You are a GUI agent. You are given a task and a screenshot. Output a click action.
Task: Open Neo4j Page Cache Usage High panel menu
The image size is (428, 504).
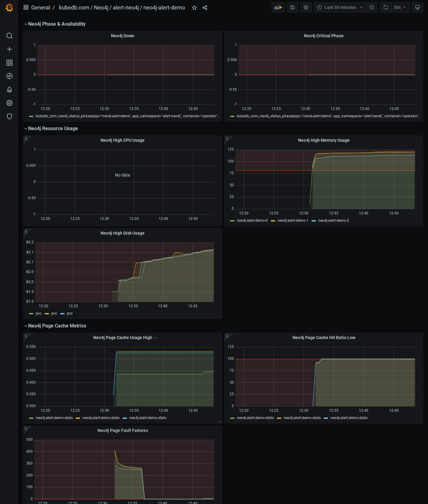(125, 338)
